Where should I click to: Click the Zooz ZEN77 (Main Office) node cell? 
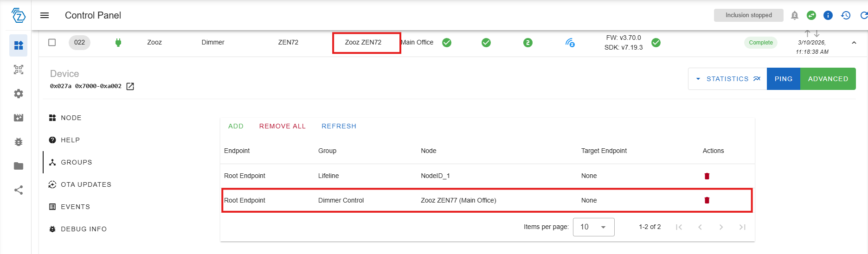[x=458, y=200]
